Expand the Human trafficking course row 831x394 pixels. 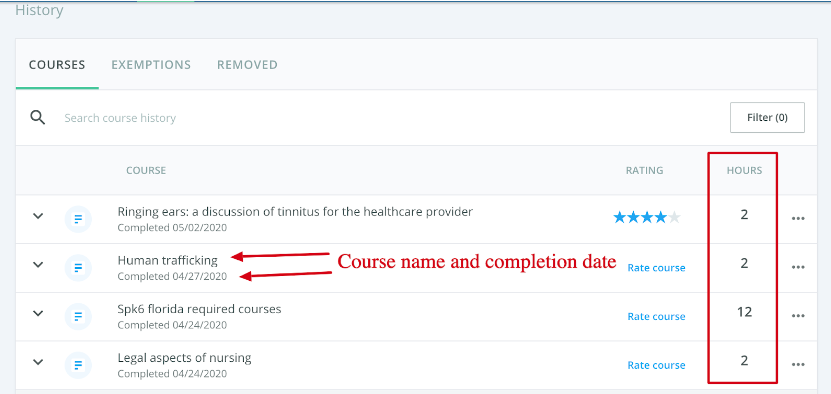pyautogui.click(x=38, y=265)
